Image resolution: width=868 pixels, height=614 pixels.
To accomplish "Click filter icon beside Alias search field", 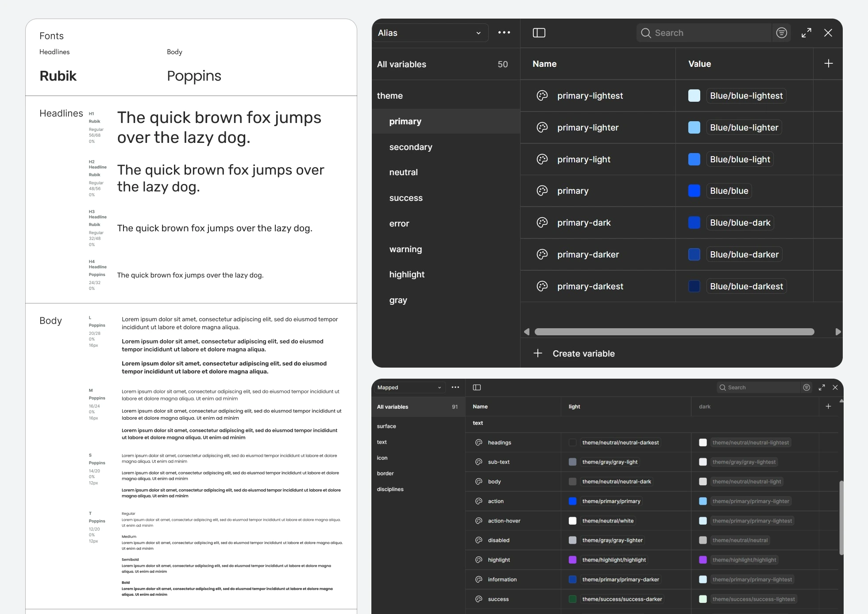I will [x=782, y=33].
